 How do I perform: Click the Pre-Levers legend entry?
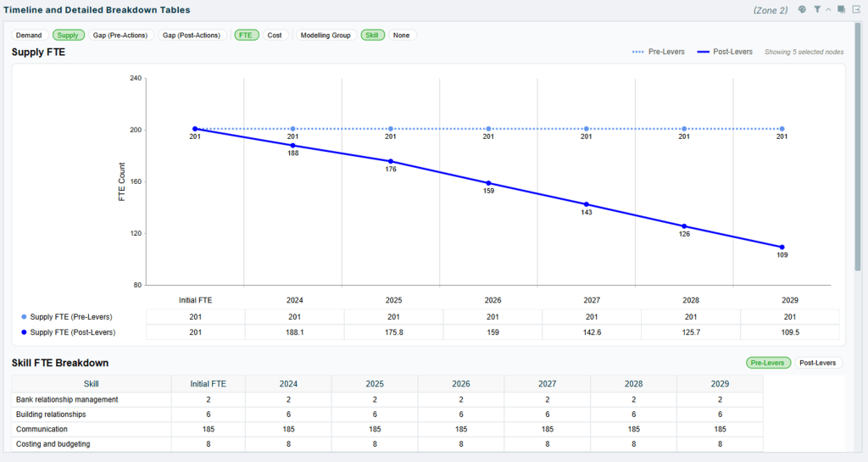[x=658, y=52]
